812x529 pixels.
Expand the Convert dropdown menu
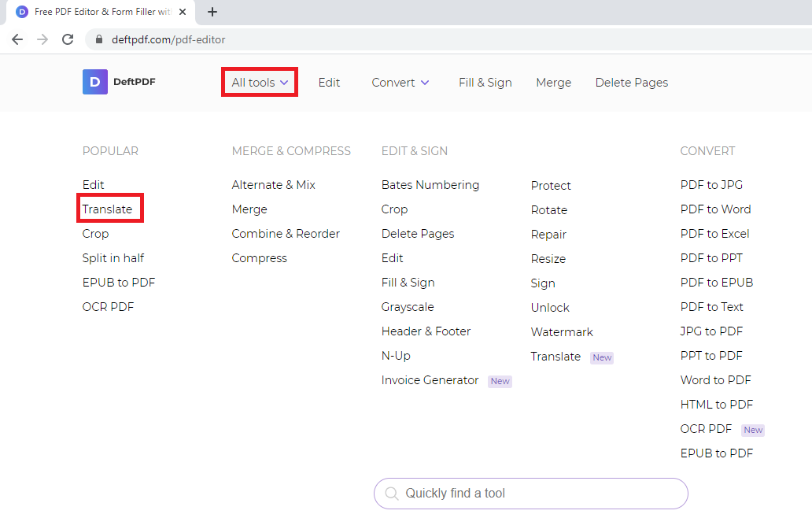coord(400,83)
